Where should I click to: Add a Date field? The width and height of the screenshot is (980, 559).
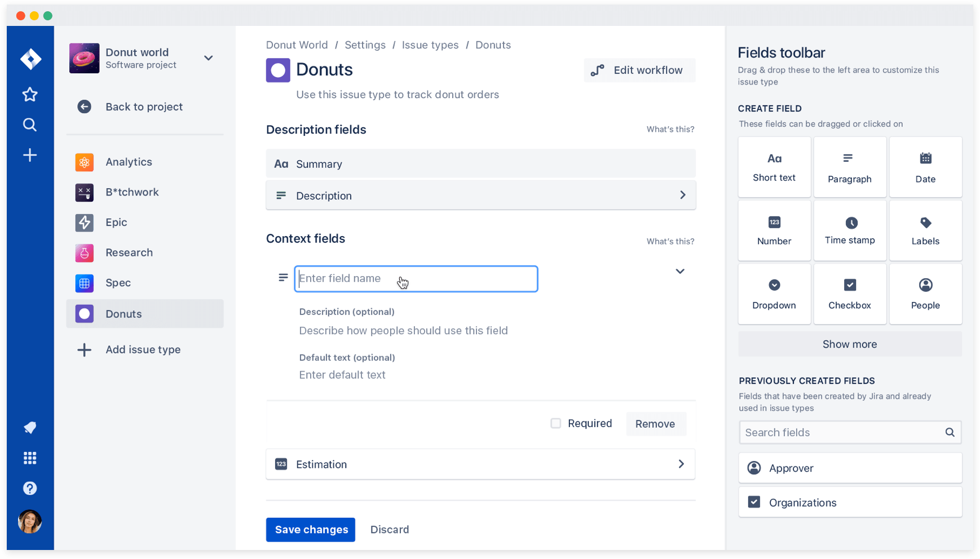coord(925,167)
